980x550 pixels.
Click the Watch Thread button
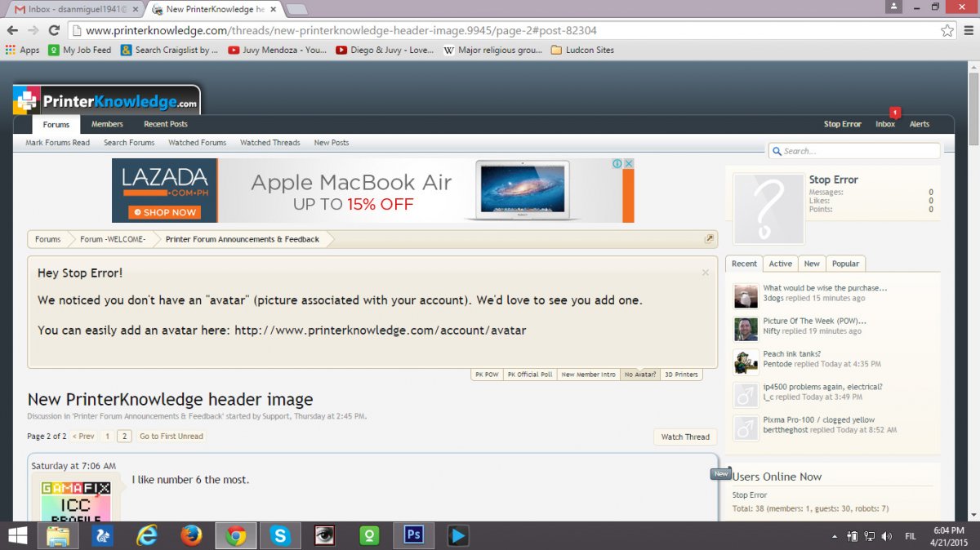pyautogui.click(x=685, y=437)
